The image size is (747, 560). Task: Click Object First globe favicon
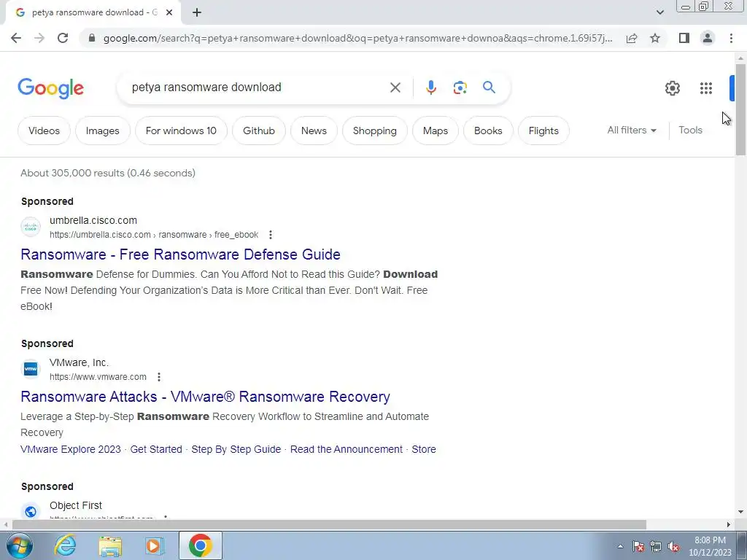(31, 511)
